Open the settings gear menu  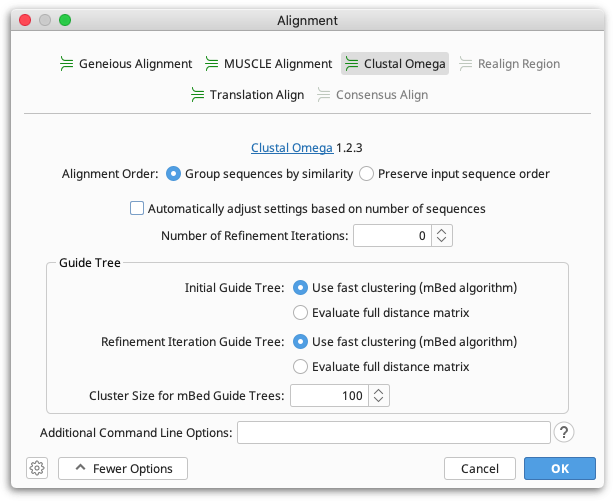[37, 468]
